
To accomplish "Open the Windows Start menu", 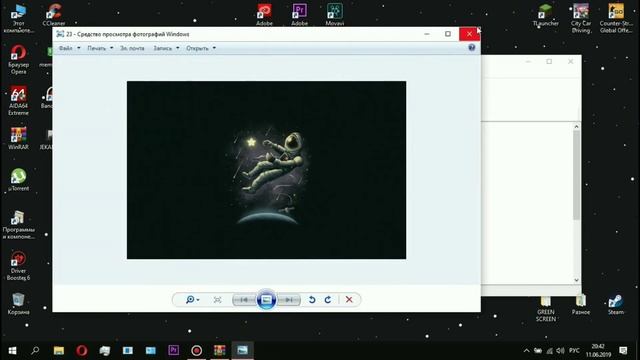I will pyautogui.click(x=12, y=350).
